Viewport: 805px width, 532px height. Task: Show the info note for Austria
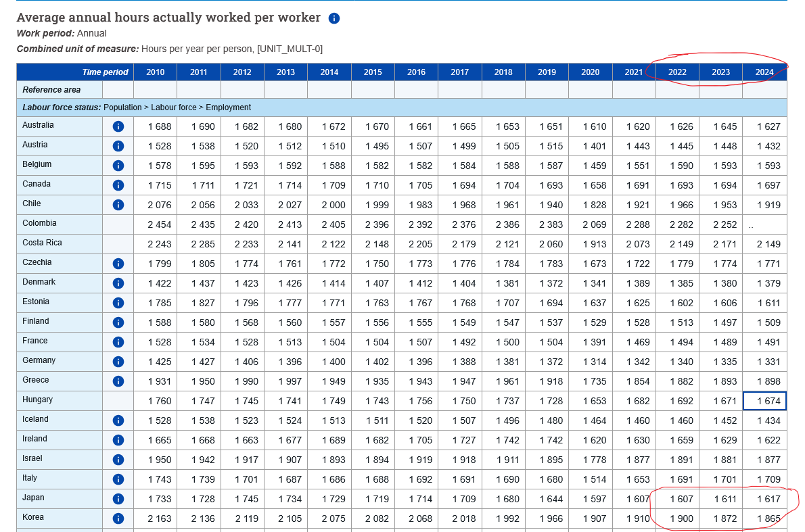click(118, 146)
